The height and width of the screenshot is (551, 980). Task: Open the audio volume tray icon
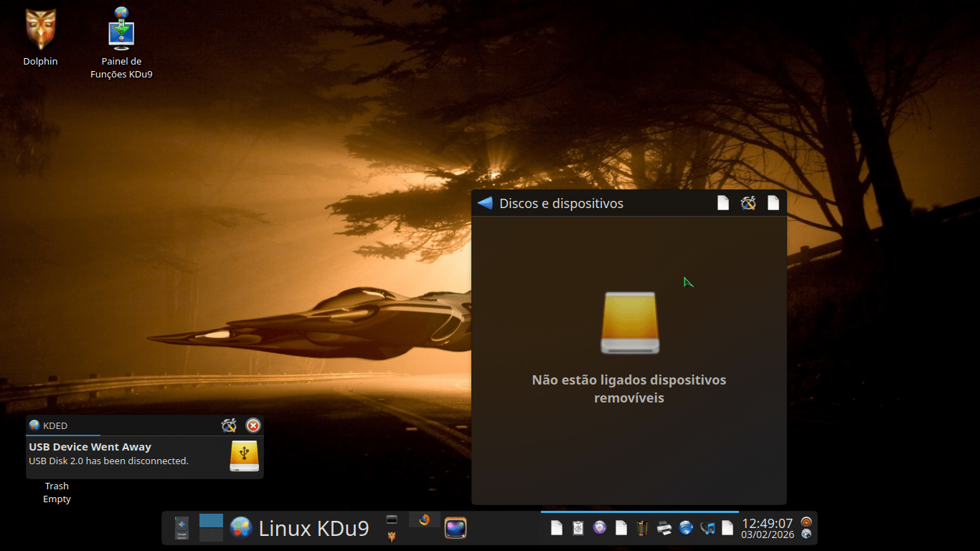(x=707, y=528)
